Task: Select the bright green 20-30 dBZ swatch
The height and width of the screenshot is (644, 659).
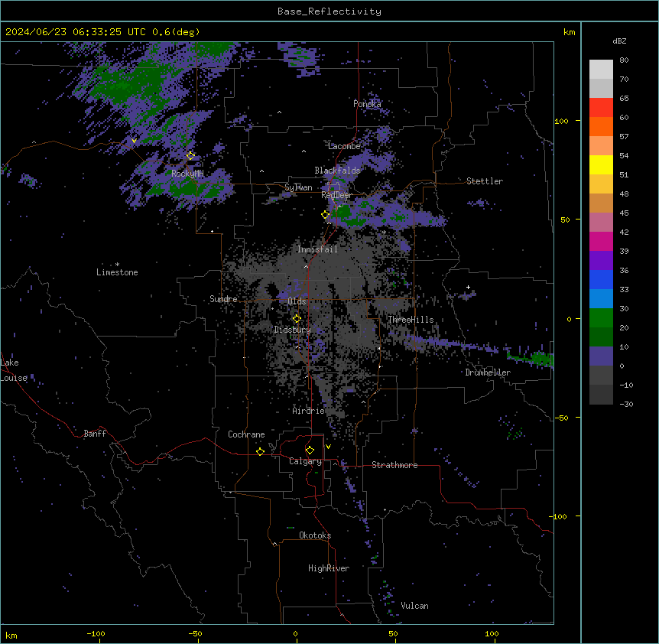Action: pos(601,318)
